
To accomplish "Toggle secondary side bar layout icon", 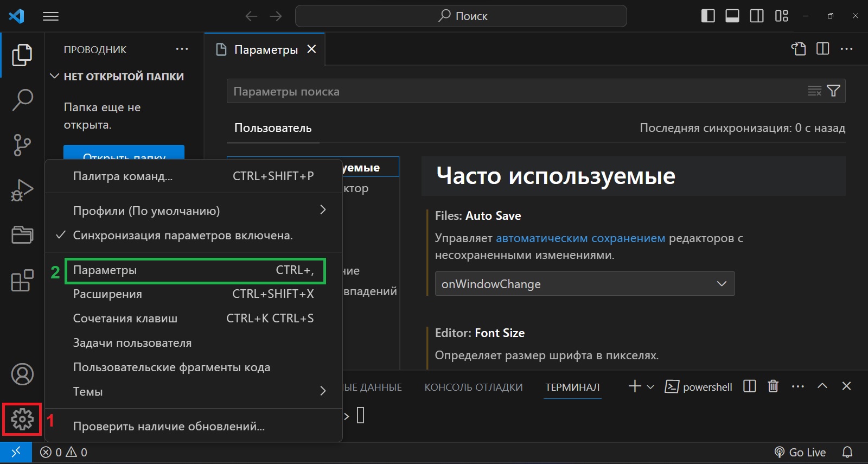I will pos(757,16).
